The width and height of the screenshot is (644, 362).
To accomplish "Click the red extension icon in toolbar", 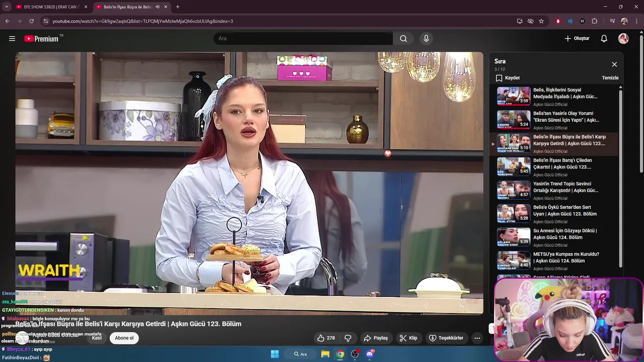I will pyautogui.click(x=558, y=21).
